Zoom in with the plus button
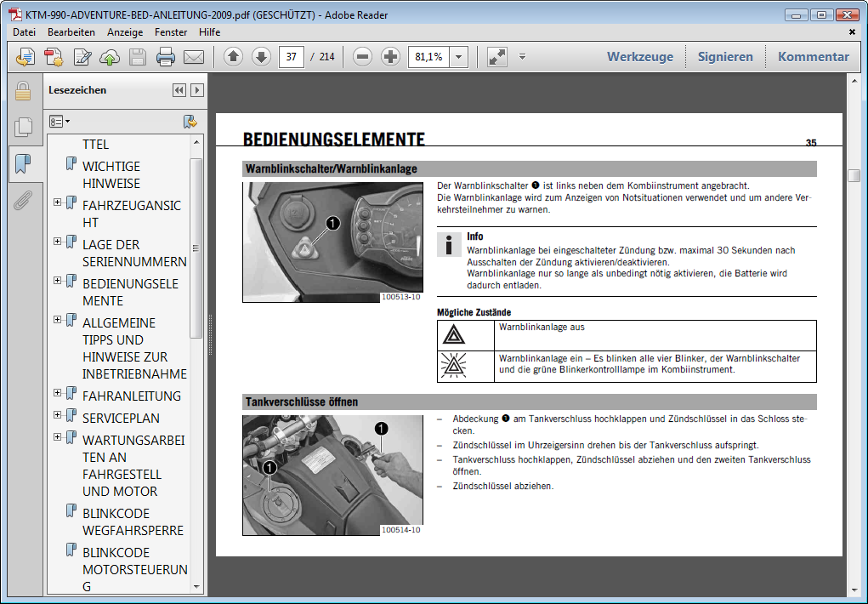 [390, 57]
